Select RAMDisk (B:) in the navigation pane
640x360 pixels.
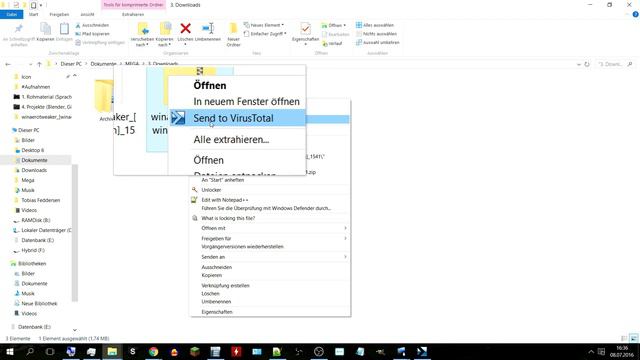click(36, 220)
